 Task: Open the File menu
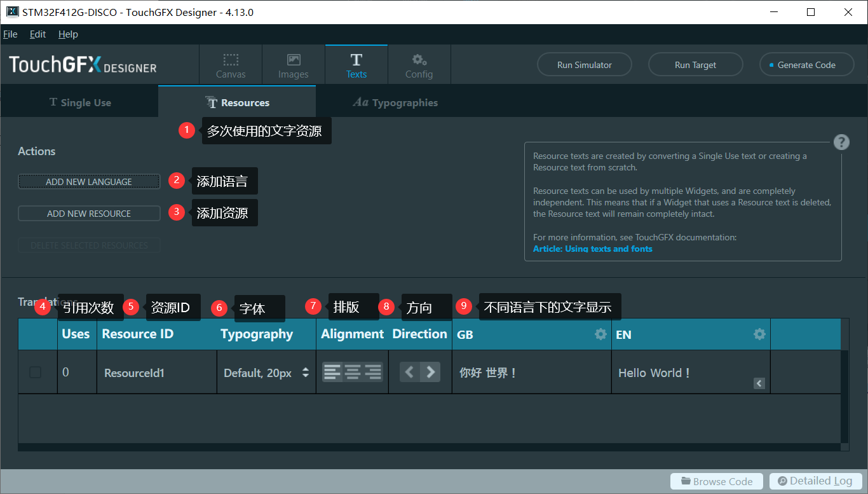(x=10, y=34)
